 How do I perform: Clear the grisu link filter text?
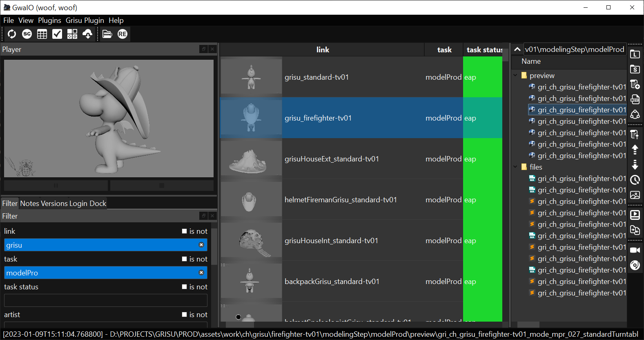pos(201,245)
